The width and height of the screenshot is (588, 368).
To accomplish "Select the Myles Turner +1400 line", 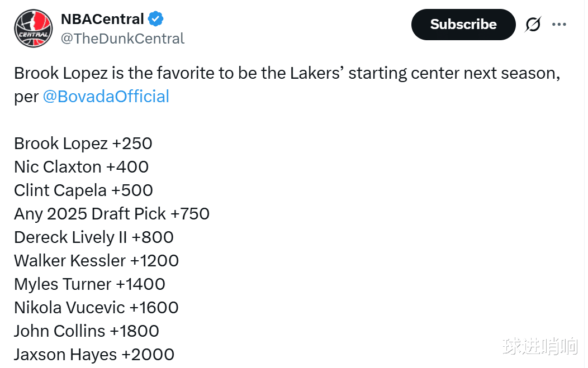I will pyautogui.click(x=89, y=284).
